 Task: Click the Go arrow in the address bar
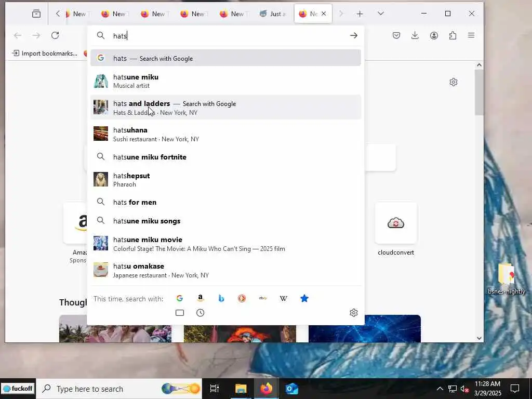[353, 35]
